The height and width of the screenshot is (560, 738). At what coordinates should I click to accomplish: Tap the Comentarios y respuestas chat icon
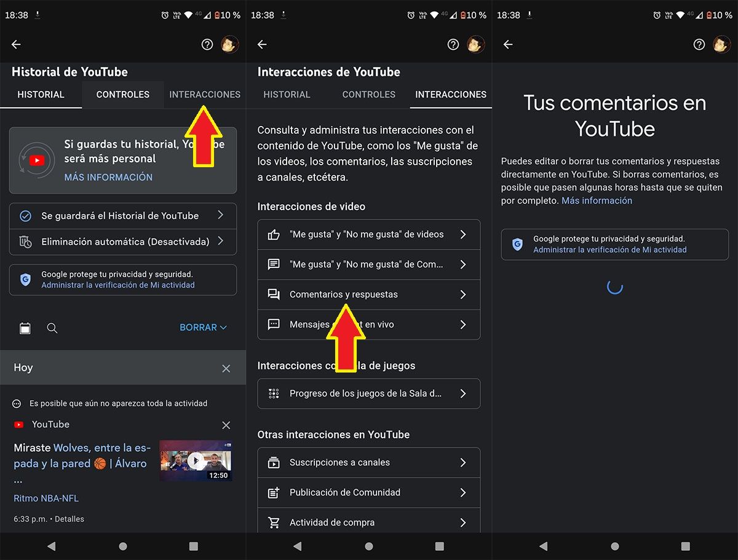click(273, 294)
